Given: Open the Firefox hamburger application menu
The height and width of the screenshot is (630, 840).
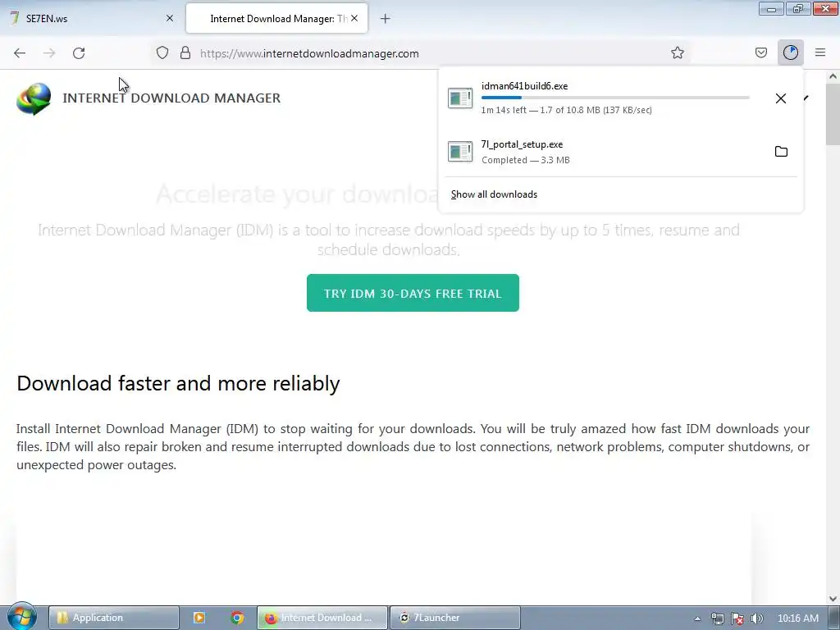Looking at the screenshot, I should pyautogui.click(x=820, y=52).
